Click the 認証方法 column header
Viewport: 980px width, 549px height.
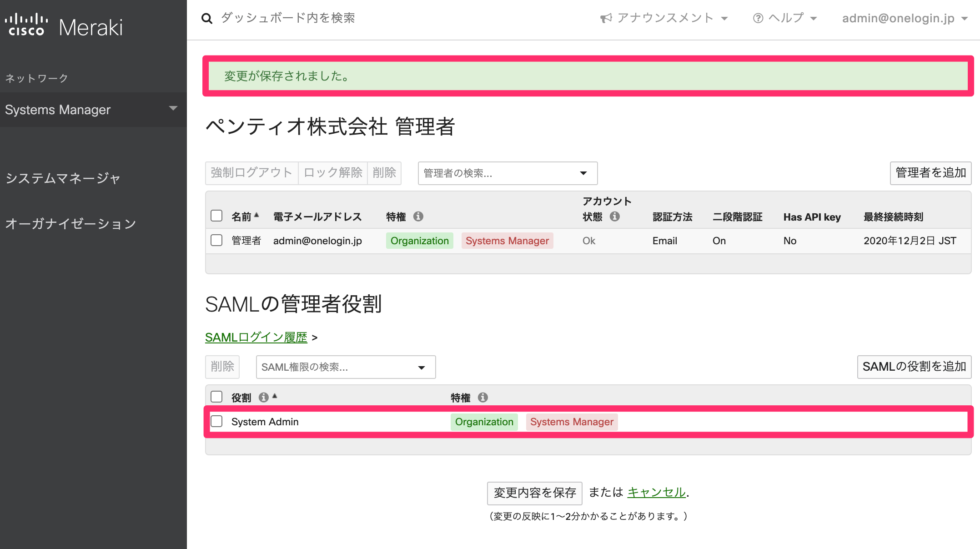click(673, 217)
